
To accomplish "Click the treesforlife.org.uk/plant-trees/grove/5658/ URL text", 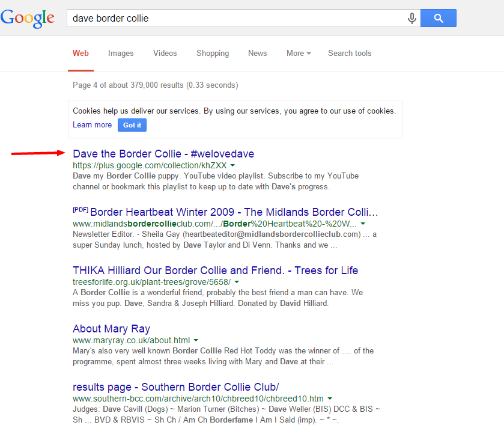I will 152,282.
